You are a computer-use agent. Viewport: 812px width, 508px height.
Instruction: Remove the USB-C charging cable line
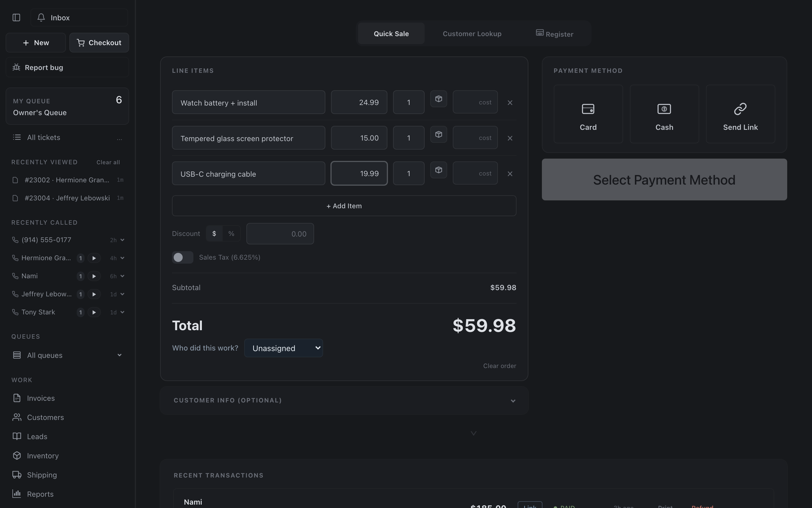pyautogui.click(x=510, y=174)
